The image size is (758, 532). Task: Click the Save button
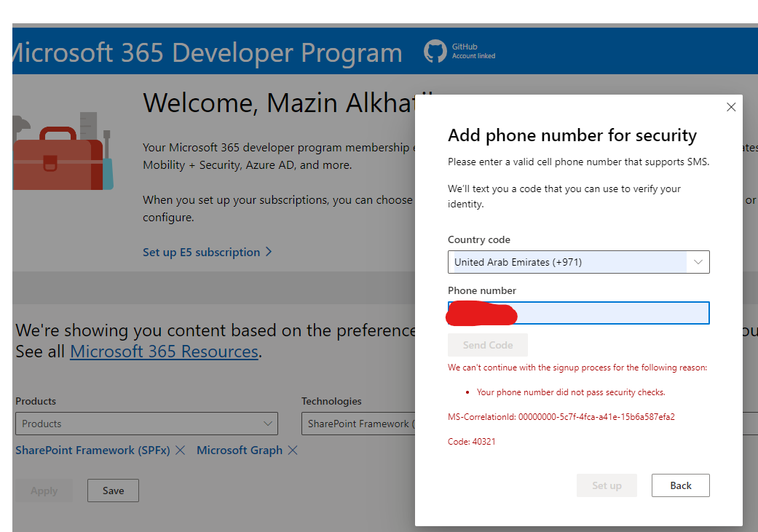pos(113,491)
